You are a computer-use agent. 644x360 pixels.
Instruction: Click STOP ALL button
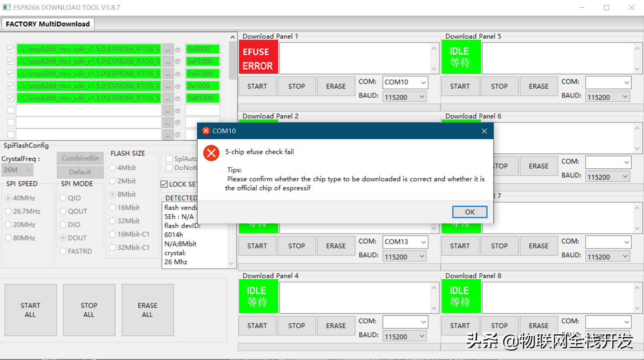89,310
